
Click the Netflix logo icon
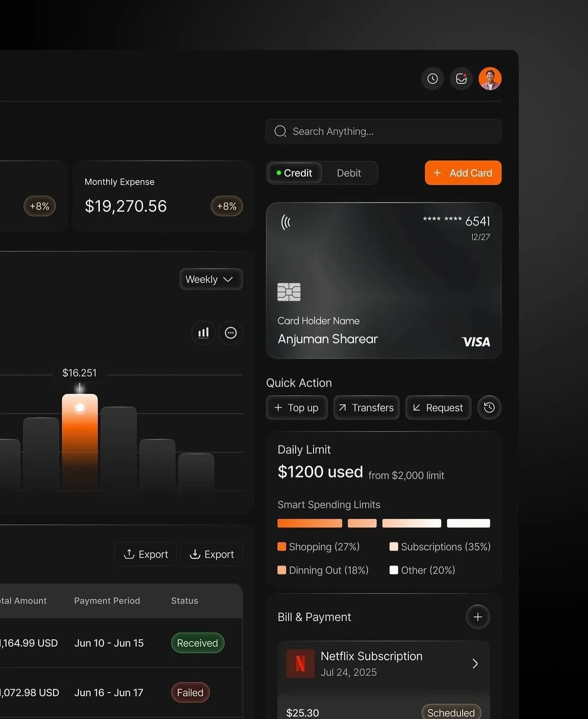(300, 663)
